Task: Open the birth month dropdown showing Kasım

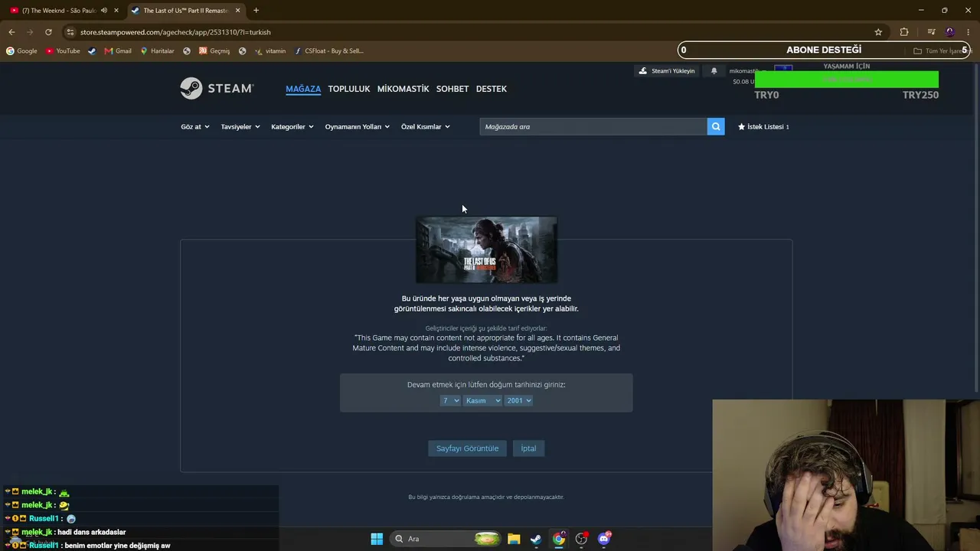Action: [482, 400]
